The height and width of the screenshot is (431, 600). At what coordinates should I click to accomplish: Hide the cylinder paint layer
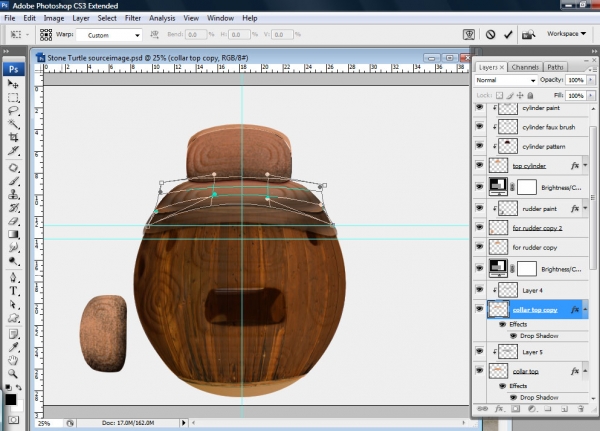pyautogui.click(x=479, y=107)
